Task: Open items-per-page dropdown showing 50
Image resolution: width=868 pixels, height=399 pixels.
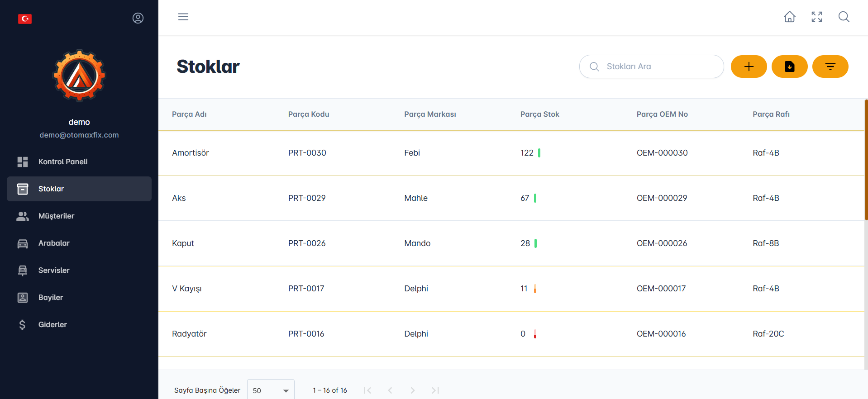Action: coord(271,390)
